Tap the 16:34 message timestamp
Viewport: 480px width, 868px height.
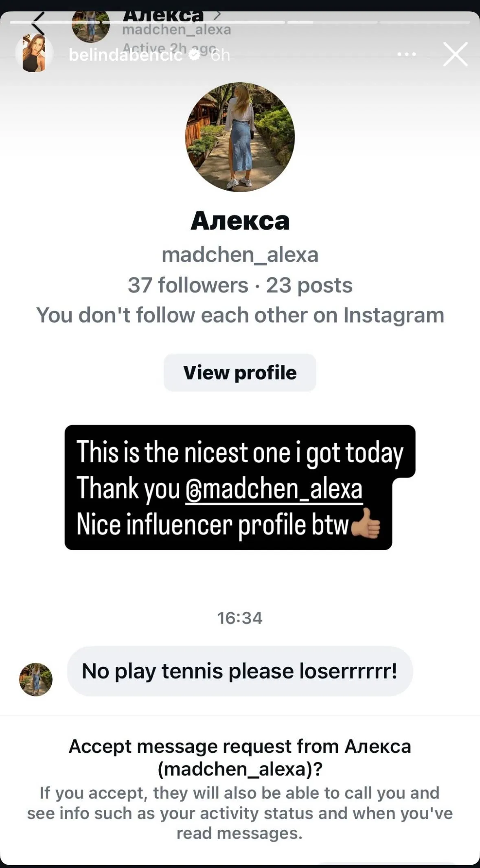click(240, 618)
